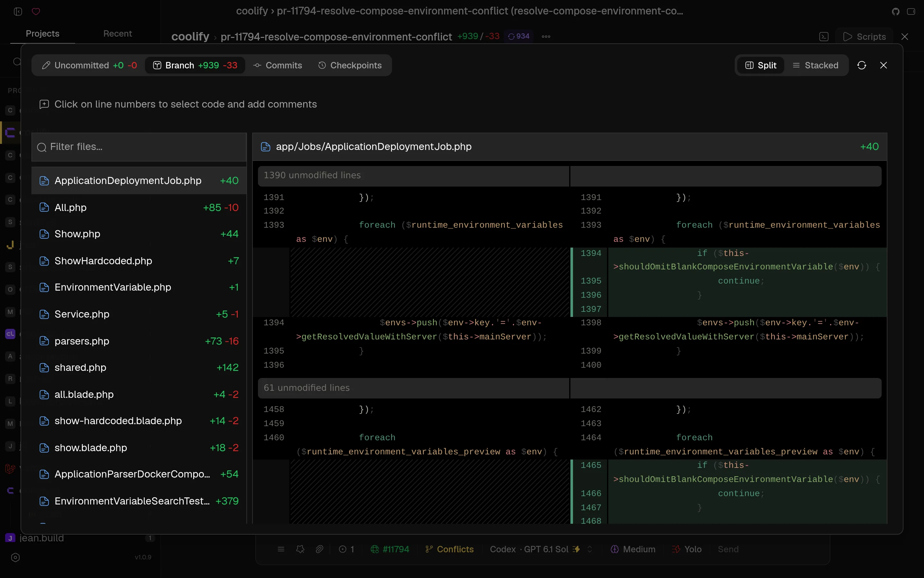Open pull request #11794 link
924x578 pixels.
coord(390,549)
